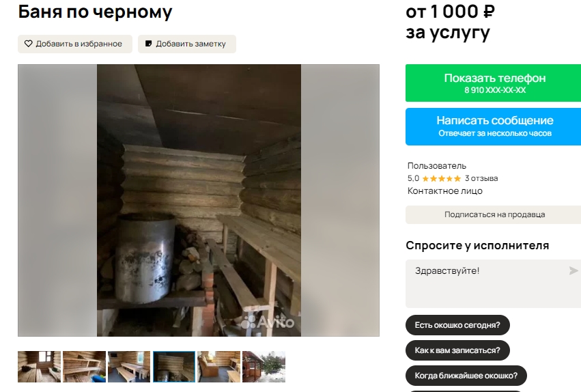Open the Пользователь seller profile
Screen dimensions: 581x392
(437, 166)
